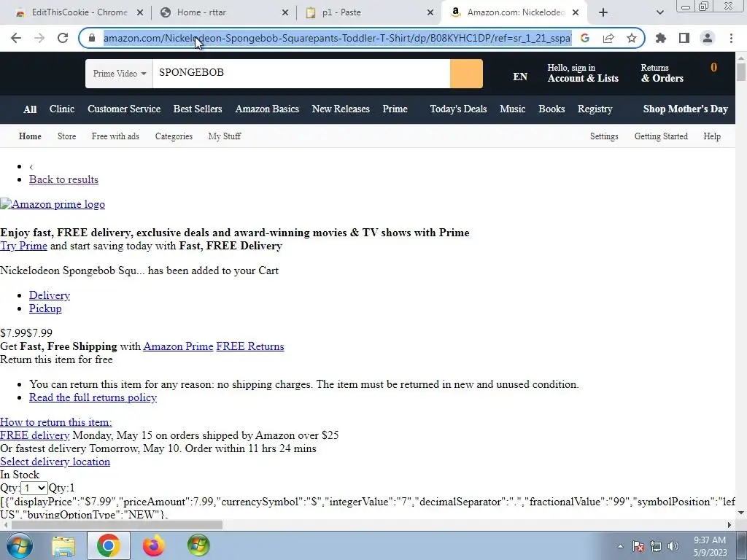Close the p1 - Paste tab

coord(430,12)
